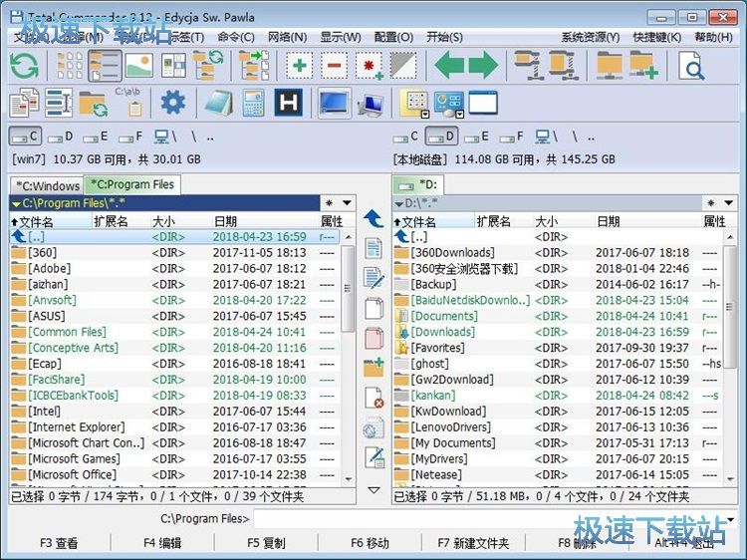Click the invert selection icon
The image size is (747, 560).
click(x=403, y=66)
